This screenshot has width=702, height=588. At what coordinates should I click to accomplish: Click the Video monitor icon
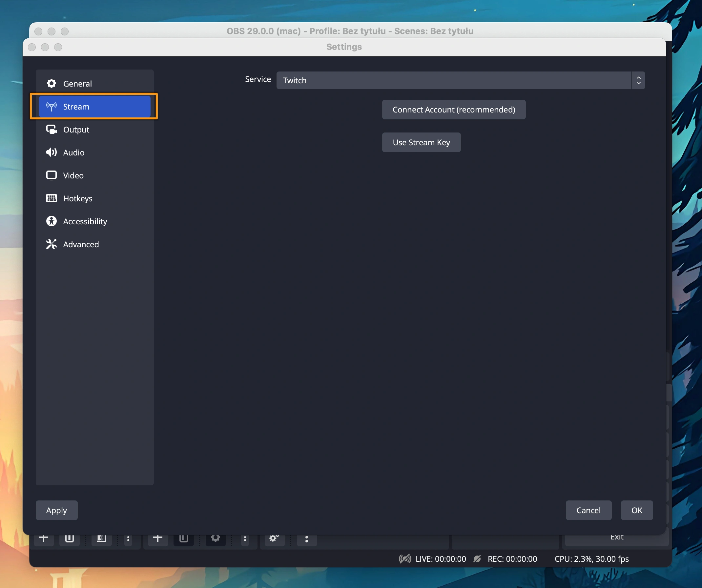pyautogui.click(x=51, y=175)
